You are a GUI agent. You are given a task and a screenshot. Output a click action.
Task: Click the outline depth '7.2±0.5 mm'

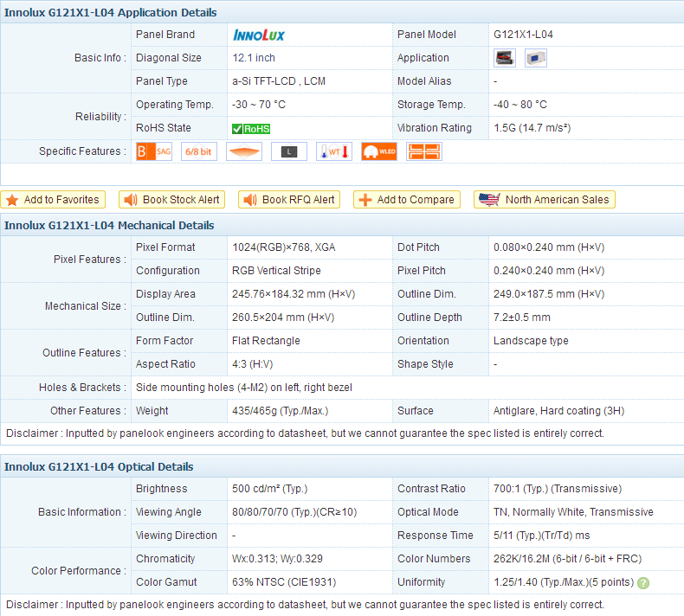522,318
